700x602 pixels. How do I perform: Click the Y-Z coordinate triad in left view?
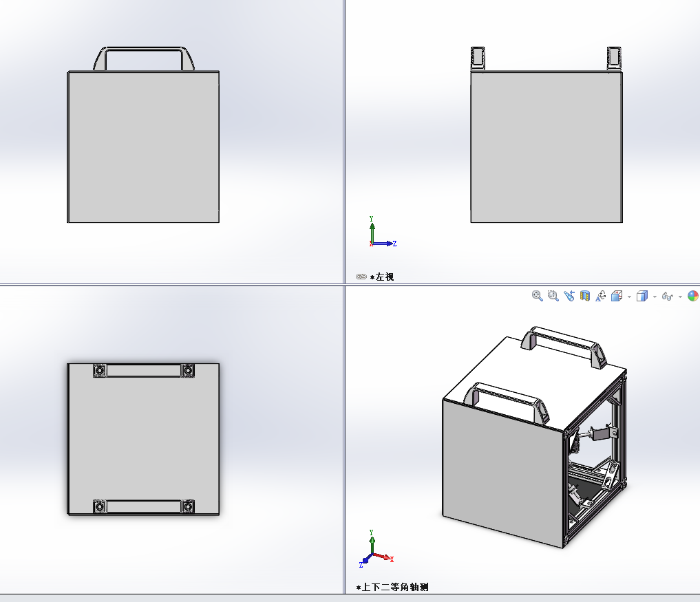tap(383, 232)
